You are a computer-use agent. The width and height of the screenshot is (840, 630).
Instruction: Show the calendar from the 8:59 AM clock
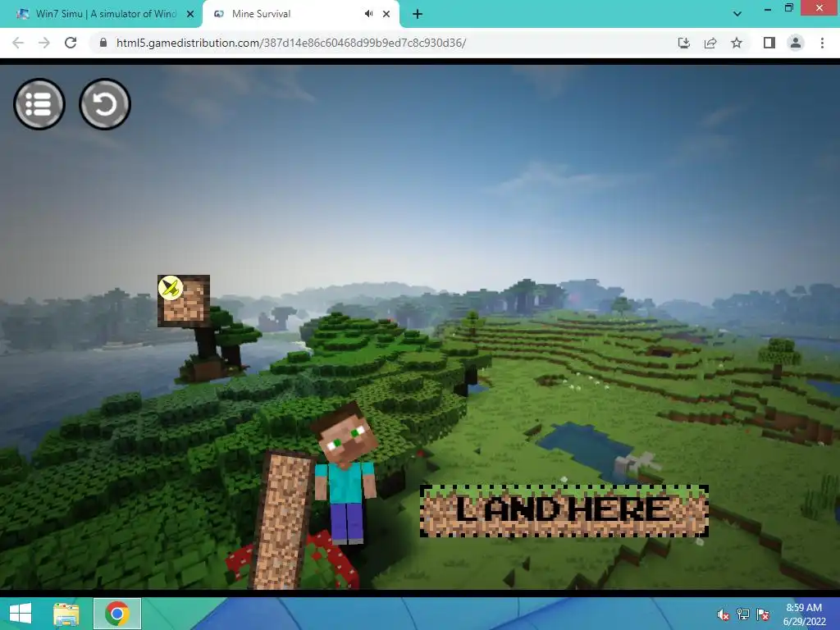(x=804, y=614)
